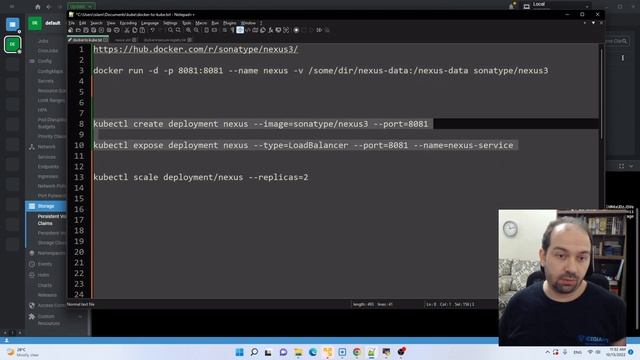The height and width of the screenshot is (360, 640).
Task: Open ConfigMaps in Lens sidebar
Action: (x=50, y=71)
